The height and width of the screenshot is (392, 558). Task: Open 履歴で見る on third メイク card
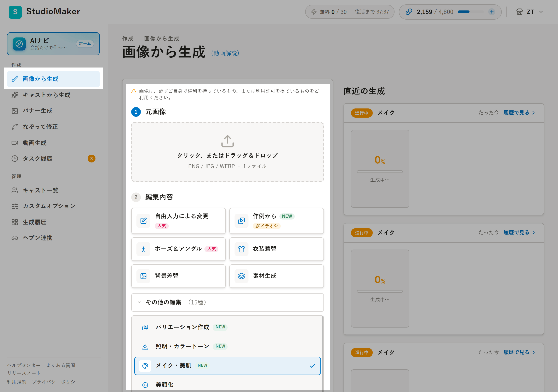(519, 352)
